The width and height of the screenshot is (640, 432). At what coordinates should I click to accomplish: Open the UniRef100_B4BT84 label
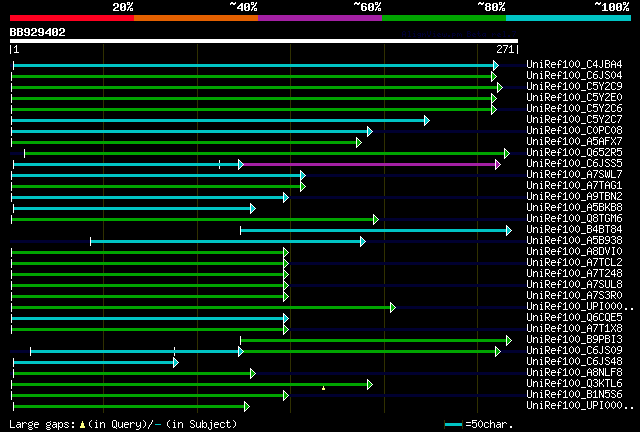coord(574,230)
